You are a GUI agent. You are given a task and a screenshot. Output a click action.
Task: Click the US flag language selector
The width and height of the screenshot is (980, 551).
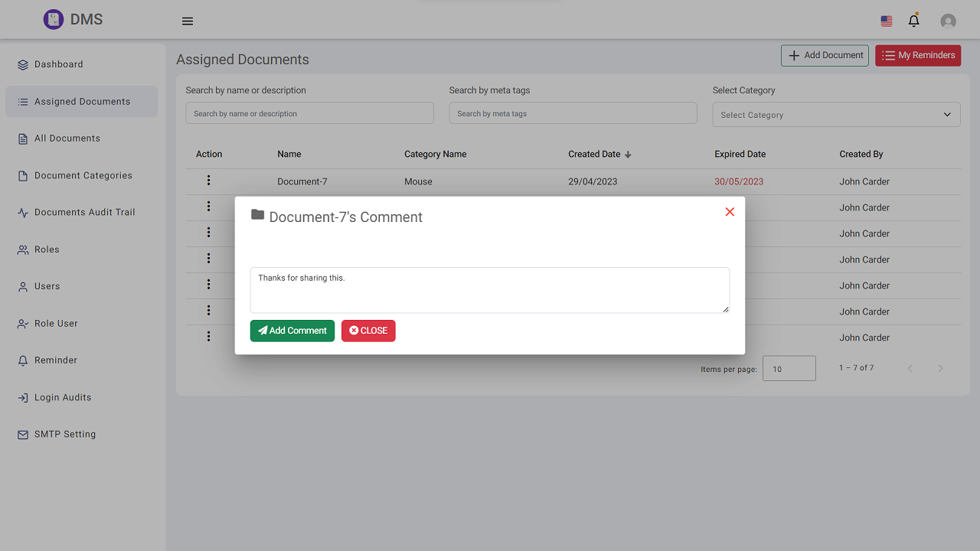pyautogui.click(x=887, y=21)
